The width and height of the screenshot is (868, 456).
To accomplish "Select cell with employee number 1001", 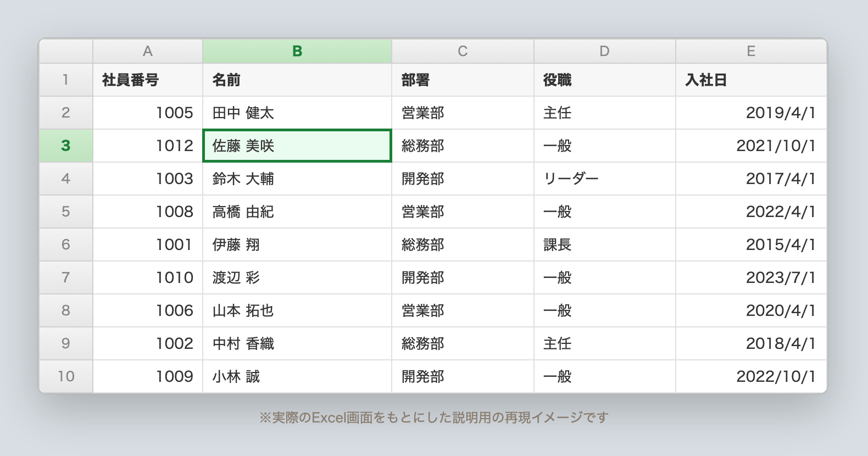I will [x=148, y=244].
